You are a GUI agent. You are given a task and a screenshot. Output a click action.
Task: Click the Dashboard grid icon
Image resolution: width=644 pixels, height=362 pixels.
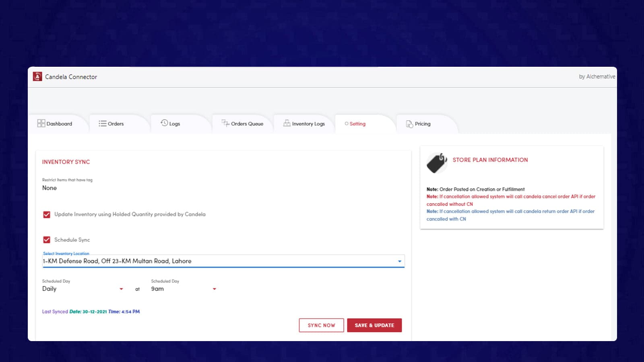[41, 123]
